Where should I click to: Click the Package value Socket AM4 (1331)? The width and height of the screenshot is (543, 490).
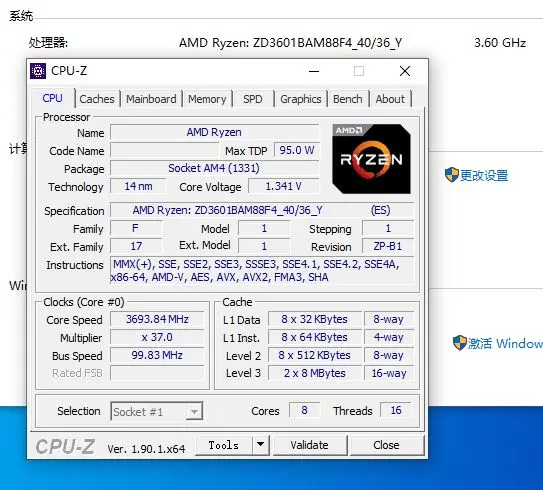click(214, 168)
